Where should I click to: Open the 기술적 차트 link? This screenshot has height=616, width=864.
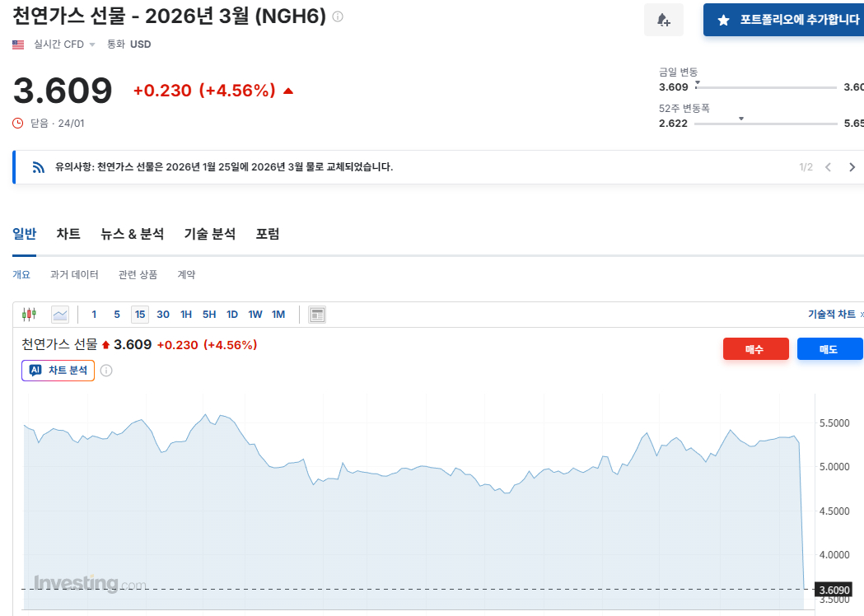point(834,314)
